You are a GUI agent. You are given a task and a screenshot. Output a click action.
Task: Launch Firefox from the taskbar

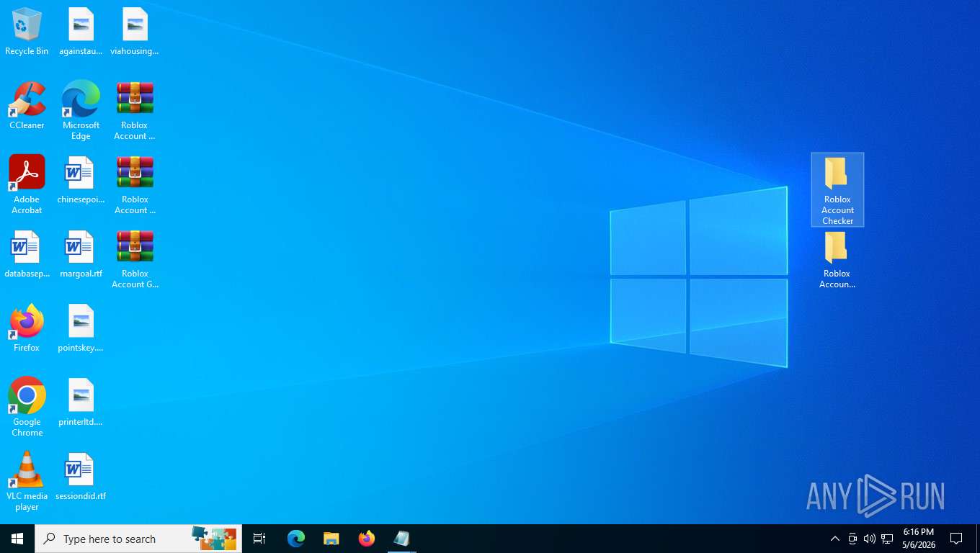pos(367,539)
